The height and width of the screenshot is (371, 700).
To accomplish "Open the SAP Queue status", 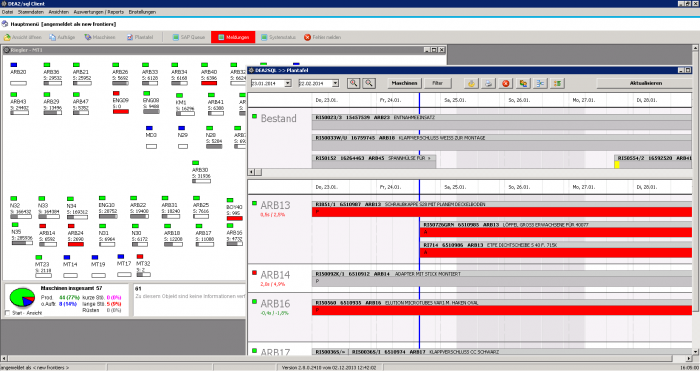I will tap(189, 37).
